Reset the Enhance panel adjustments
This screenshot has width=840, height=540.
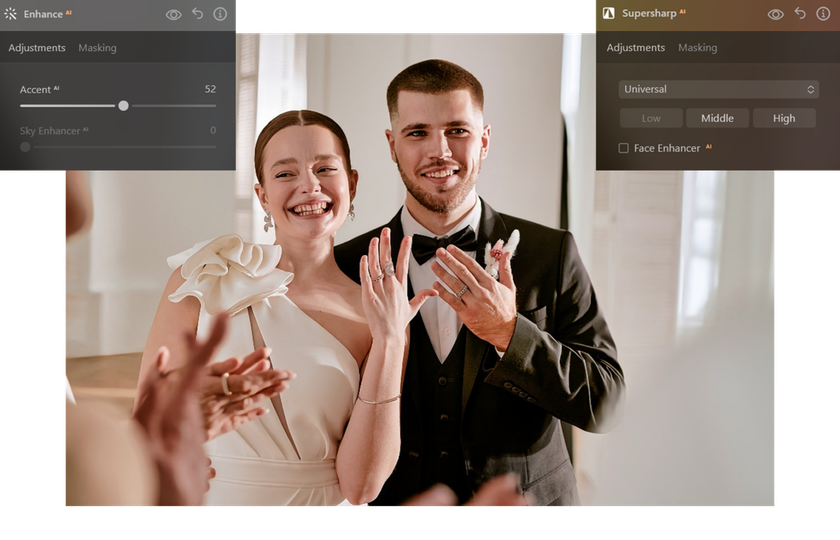(x=198, y=13)
